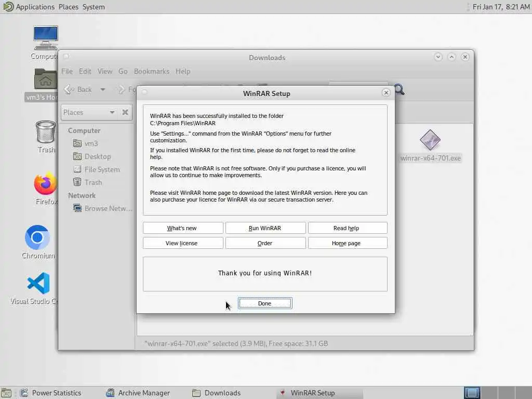Go Back in Downloads file manager
Image resolution: width=532 pixels, height=399 pixels.
tap(78, 89)
